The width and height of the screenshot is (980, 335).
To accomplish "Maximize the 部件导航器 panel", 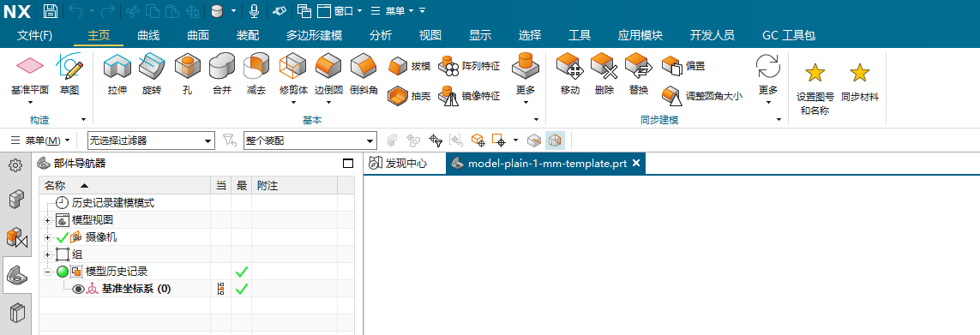I will (x=348, y=164).
